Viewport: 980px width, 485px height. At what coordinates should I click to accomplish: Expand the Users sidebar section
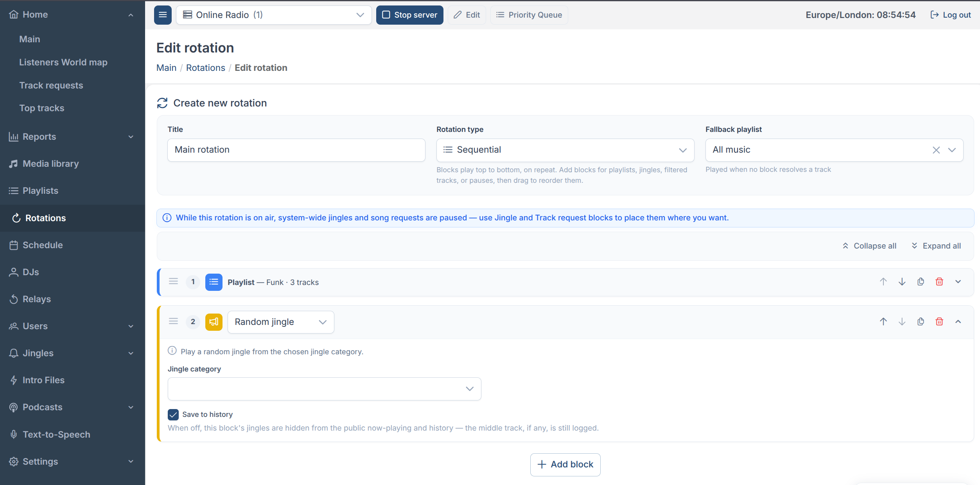pos(131,326)
